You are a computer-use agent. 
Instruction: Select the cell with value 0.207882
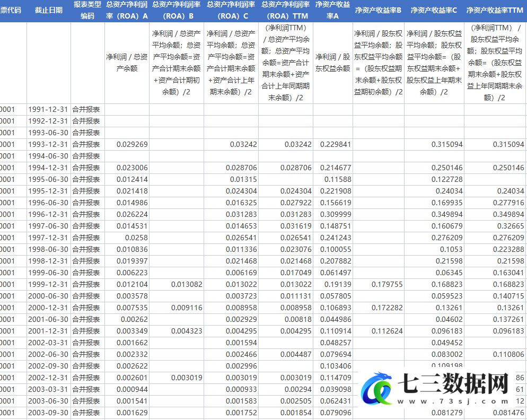click(333, 261)
